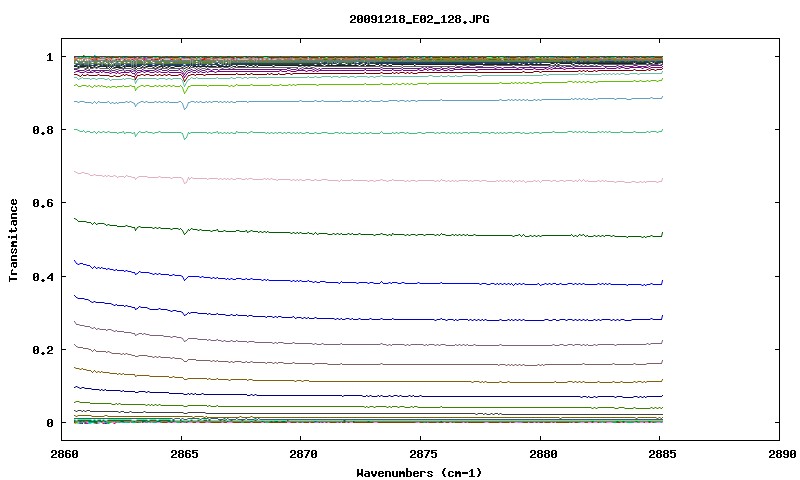Click the x-axis tick label 2865
This screenshot has width=800, height=480.
(182, 454)
